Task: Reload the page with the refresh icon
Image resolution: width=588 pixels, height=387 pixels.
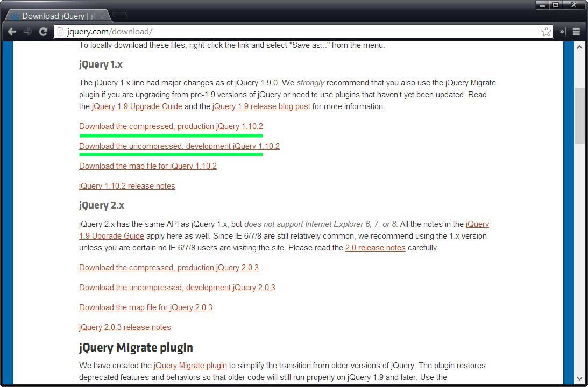Action: [43, 32]
